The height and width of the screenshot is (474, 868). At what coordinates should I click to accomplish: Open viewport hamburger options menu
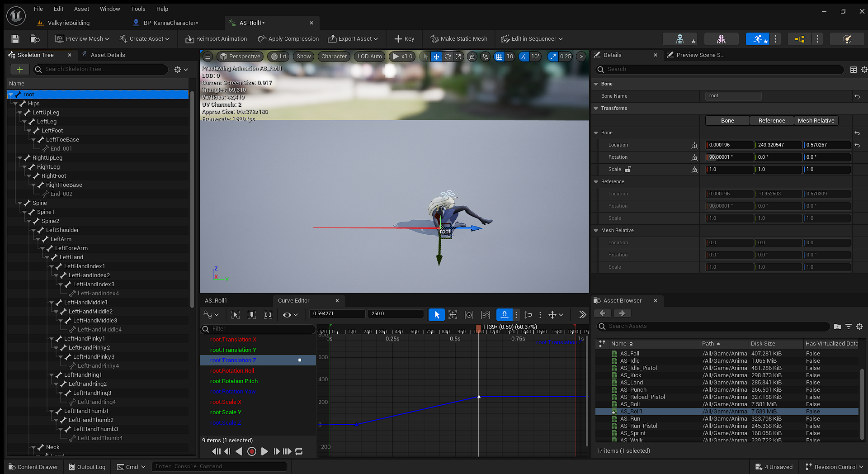(x=208, y=57)
